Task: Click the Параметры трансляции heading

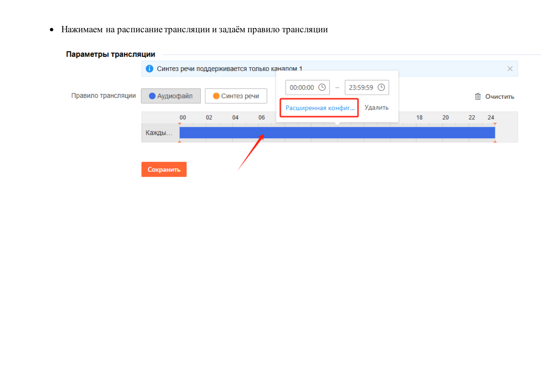Action: pyautogui.click(x=110, y=54)
